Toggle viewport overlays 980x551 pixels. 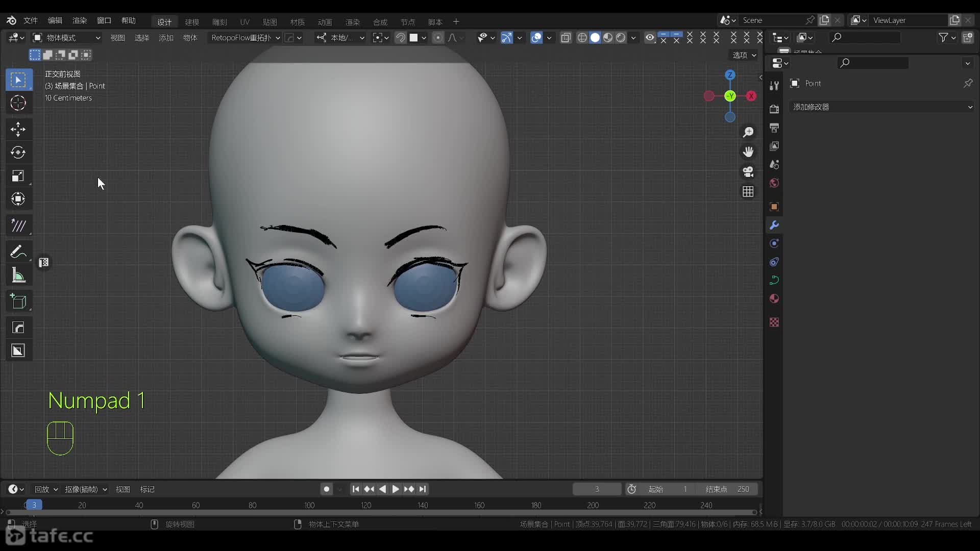(x=536, y=38)
